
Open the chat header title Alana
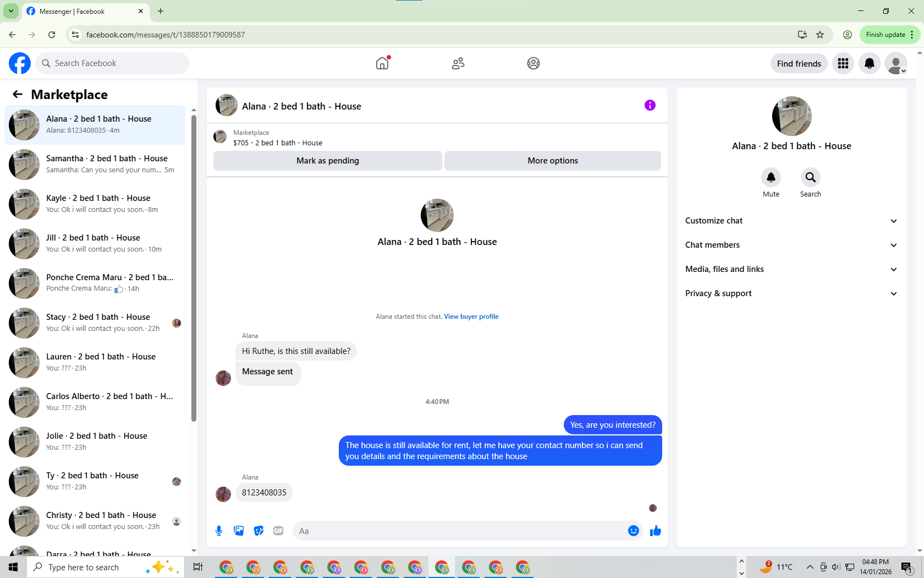(x=301, y=106)
